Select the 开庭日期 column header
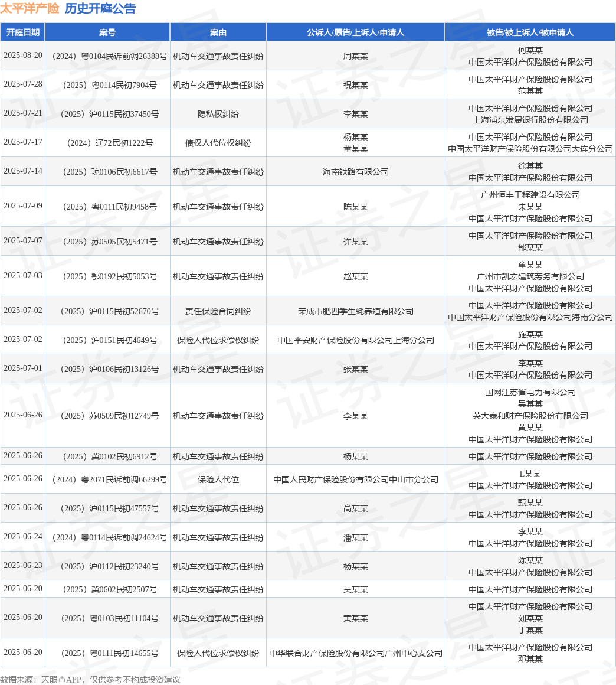The image size is (616, 685). pyautogui.click(x=22, y=32)
